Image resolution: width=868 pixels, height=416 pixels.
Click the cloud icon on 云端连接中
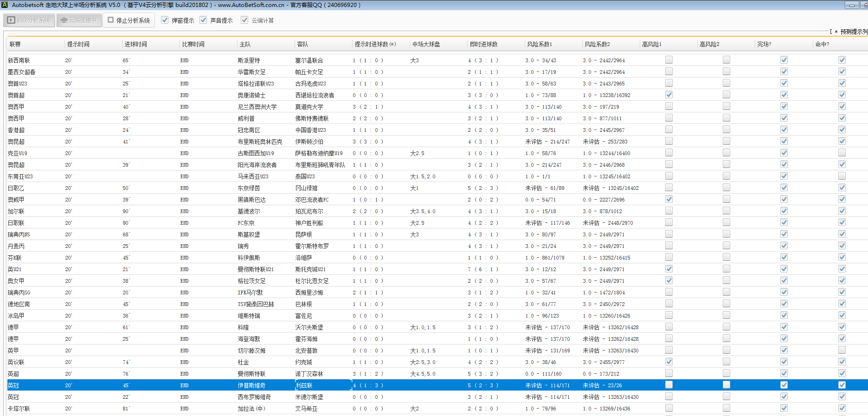[x=64, y=20]
